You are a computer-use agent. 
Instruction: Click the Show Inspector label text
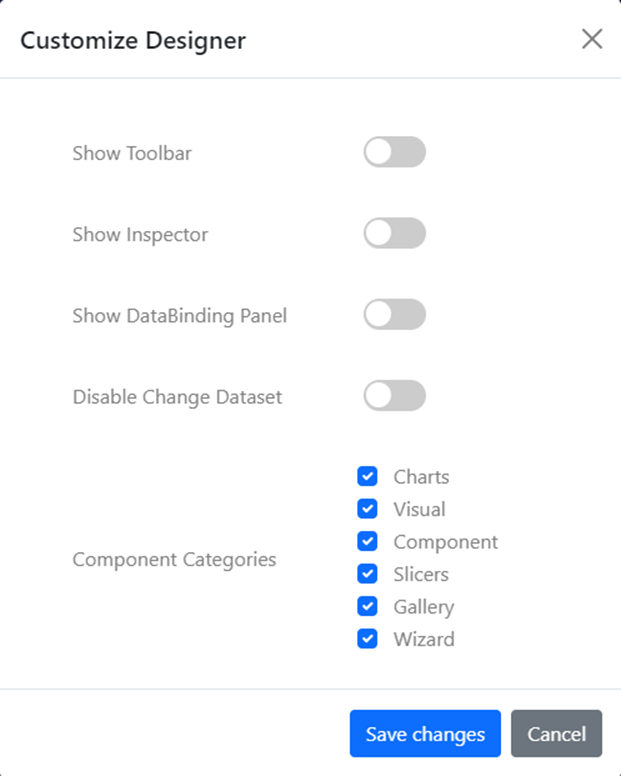(140, 235)
